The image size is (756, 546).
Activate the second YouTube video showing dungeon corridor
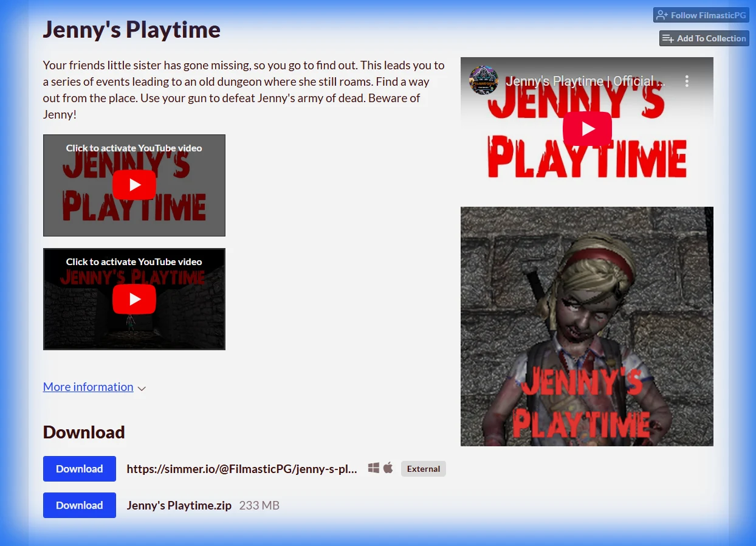pos(134,299)
